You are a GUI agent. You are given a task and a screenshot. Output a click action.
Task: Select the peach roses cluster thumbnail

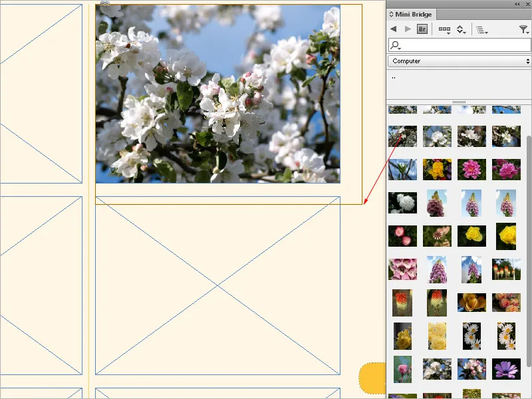[506, 303]
